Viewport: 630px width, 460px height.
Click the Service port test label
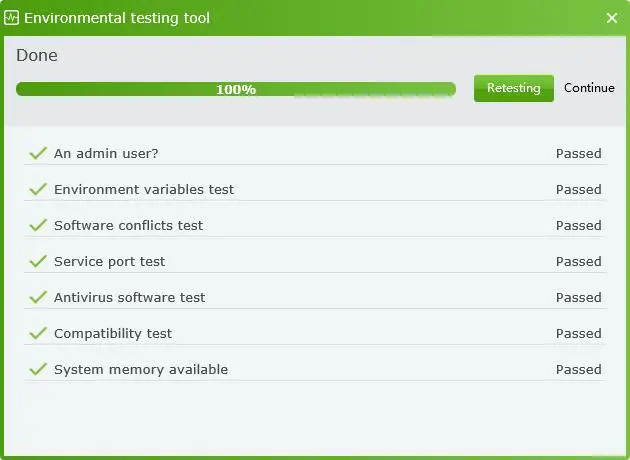(109, 261)
